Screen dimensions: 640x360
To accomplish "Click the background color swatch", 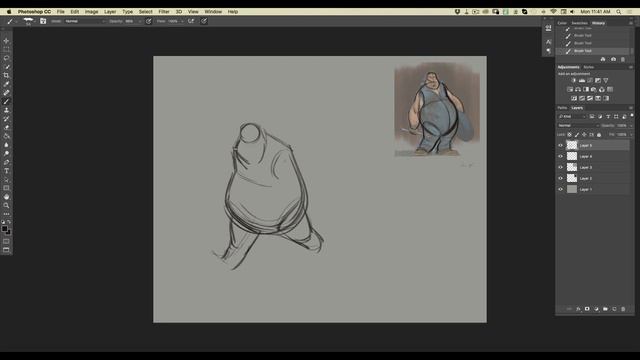I will [x=9, y=232].
